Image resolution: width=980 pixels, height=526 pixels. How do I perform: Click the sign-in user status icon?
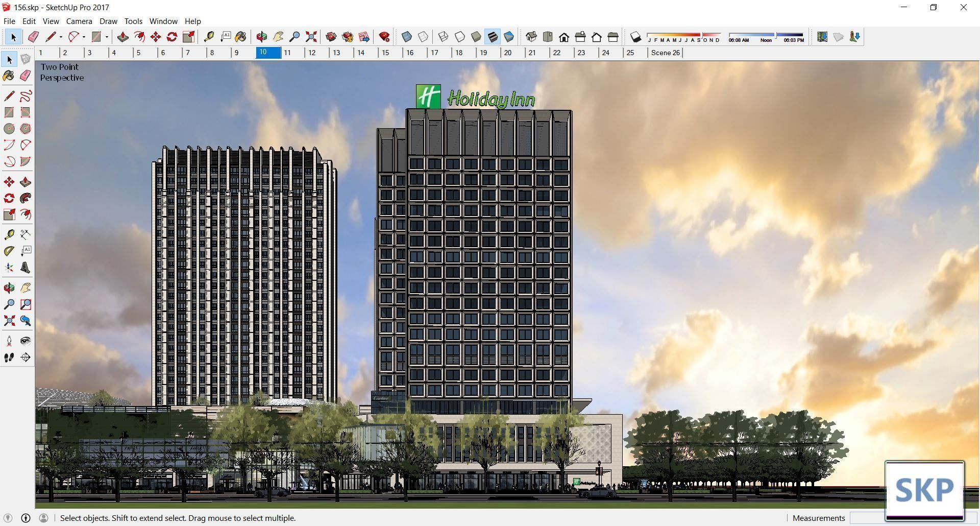44,518
